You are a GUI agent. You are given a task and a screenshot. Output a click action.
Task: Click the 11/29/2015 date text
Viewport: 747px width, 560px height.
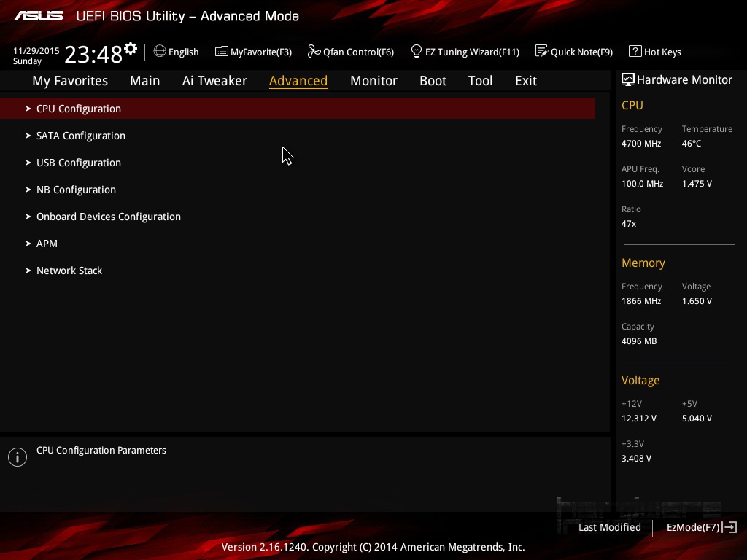point(36,50)
